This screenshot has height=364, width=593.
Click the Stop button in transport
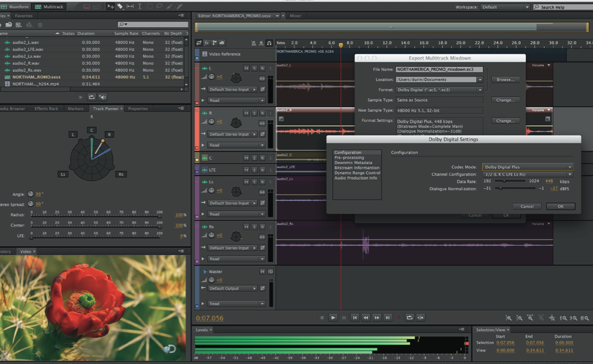322,317
